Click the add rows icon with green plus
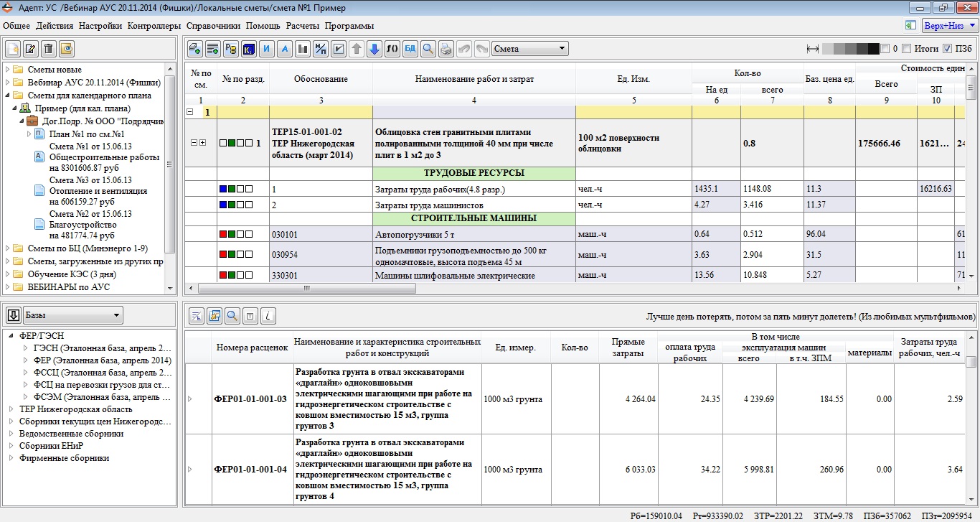Image resolution: width=980 pixels, height=522 pixels. [x=213, y=49]
